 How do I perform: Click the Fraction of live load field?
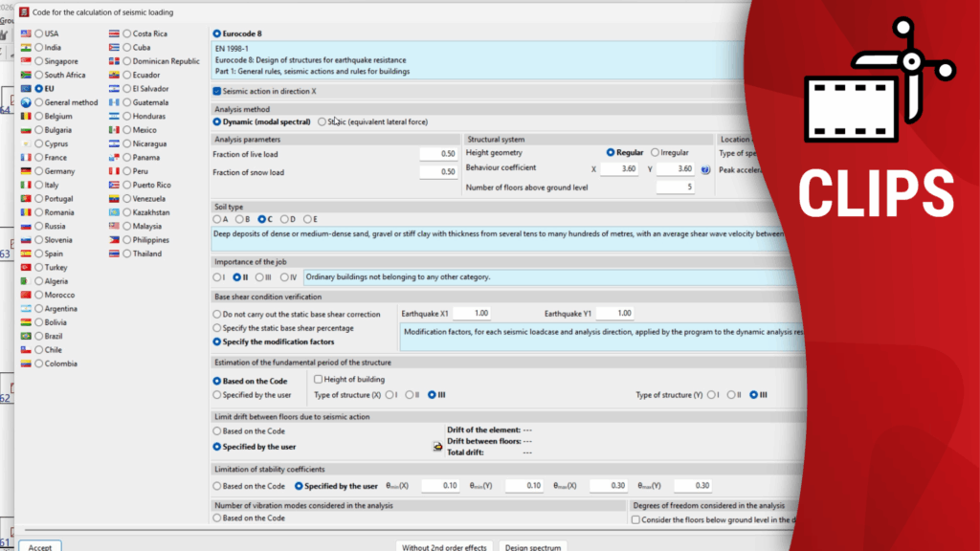[x=438, y=153]
